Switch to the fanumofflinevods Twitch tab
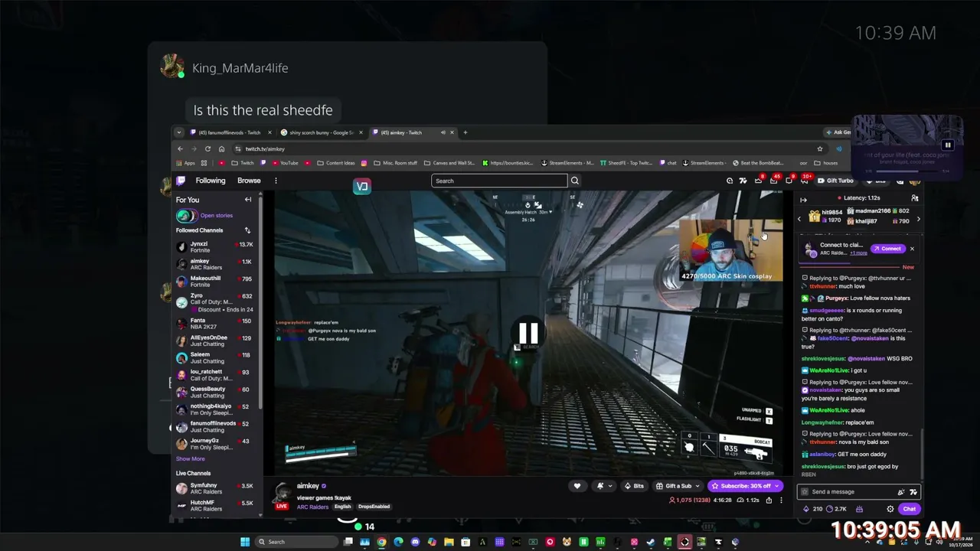This screenshot has width=980, height=551. 230,132
